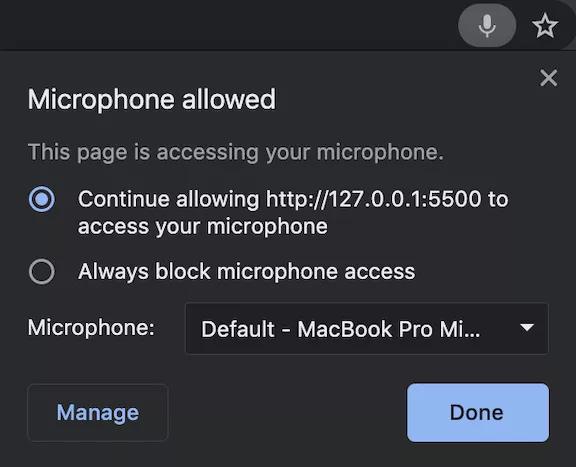
Task: Bookmark this page with the star icon
Action: pos(545,26)
